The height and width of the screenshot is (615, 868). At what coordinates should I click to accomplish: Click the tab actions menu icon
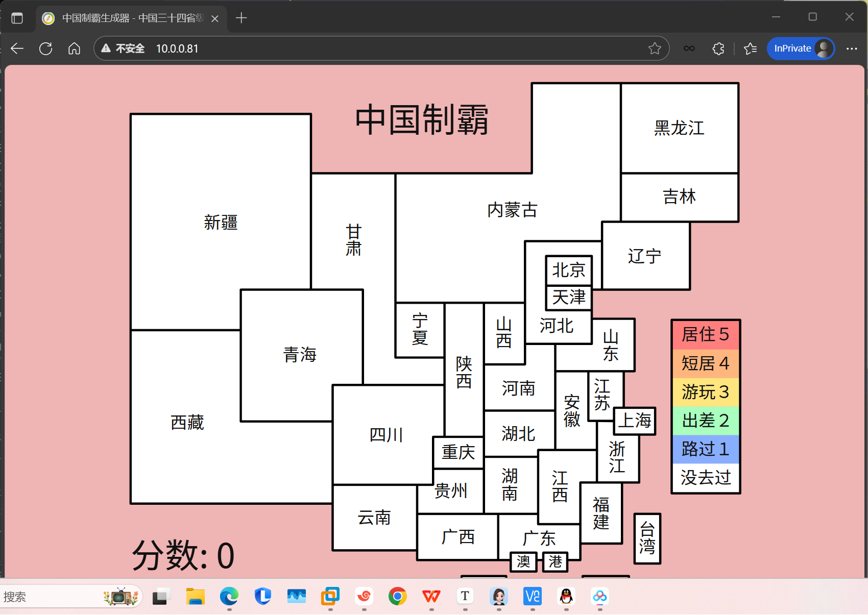pos(17,18)
